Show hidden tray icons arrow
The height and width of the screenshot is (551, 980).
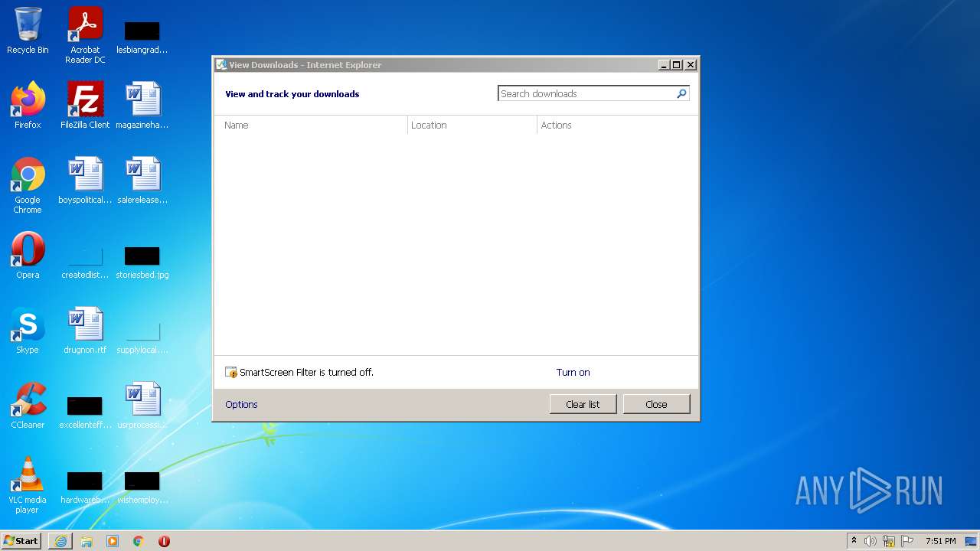pyautogui.click(x=854, y=541)
